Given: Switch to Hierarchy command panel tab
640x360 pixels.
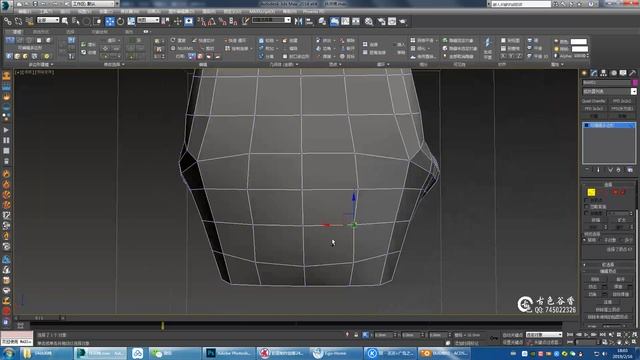Looking at the screenshot, I should pyautogui.click(x=603, y=73).
